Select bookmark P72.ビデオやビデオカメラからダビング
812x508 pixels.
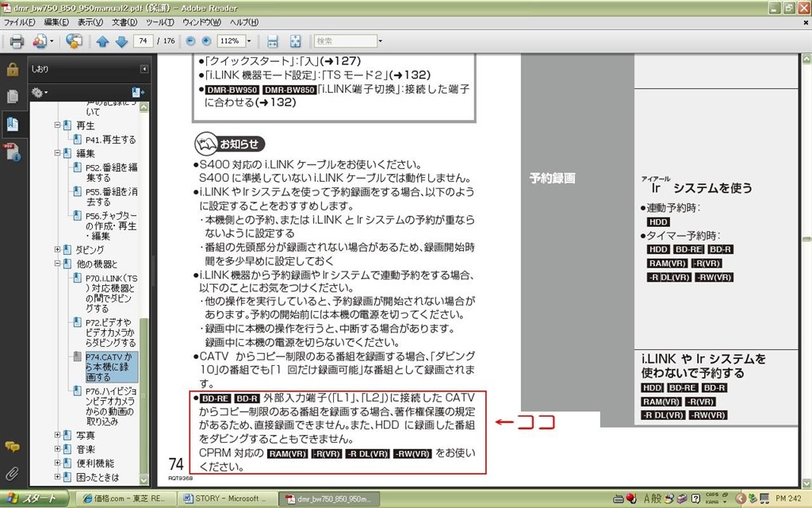coord(110,333)
